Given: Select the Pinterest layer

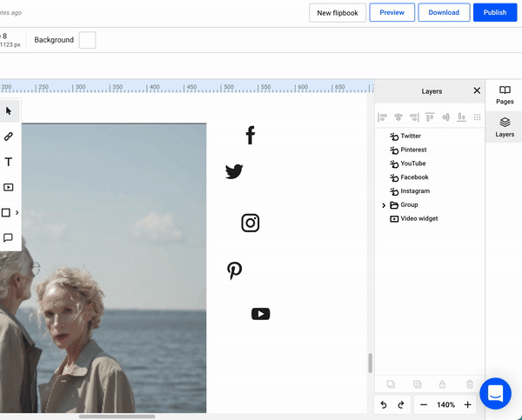Looking at the screenshot, I should 430,150.
